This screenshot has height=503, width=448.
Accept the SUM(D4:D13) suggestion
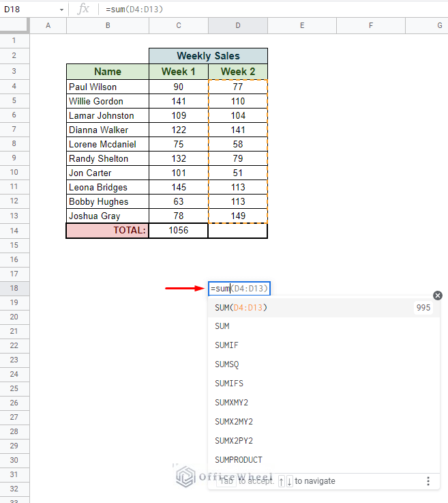pos(324,308)
